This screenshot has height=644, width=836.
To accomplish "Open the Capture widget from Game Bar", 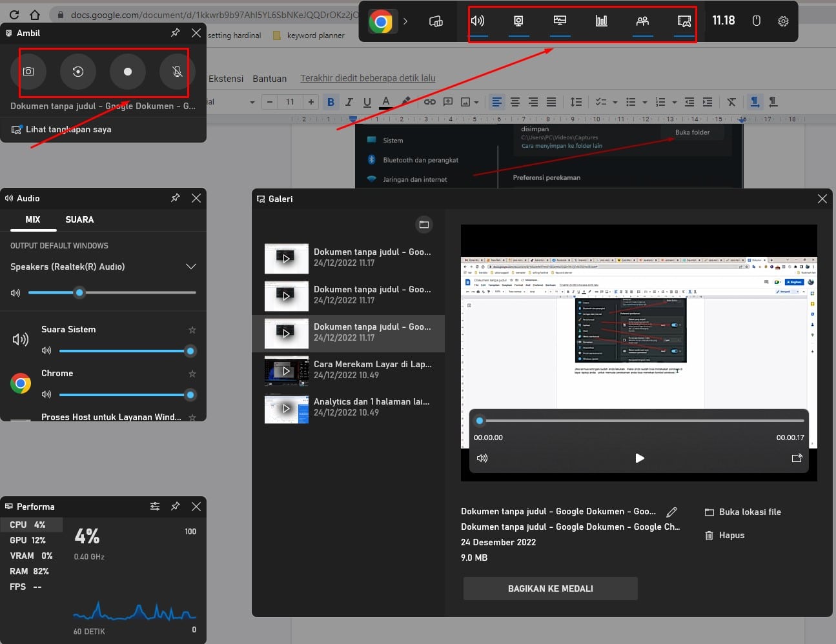I will [518, 21].
